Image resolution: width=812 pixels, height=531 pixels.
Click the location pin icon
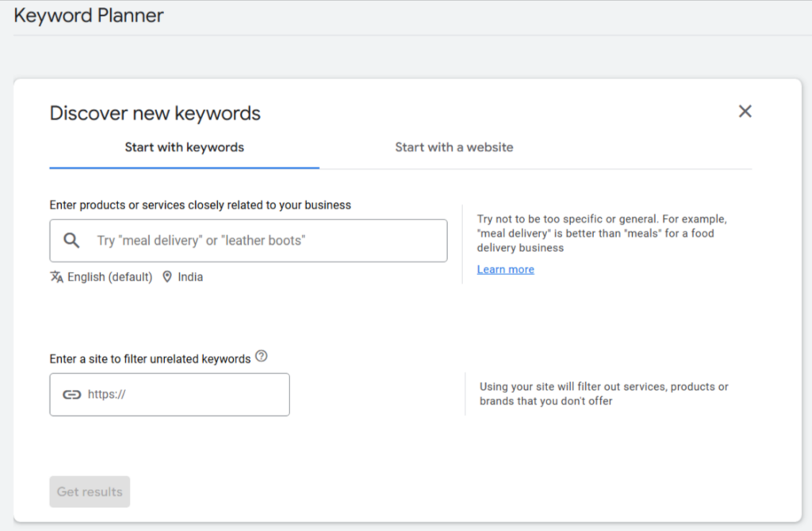tap(167, 277)
